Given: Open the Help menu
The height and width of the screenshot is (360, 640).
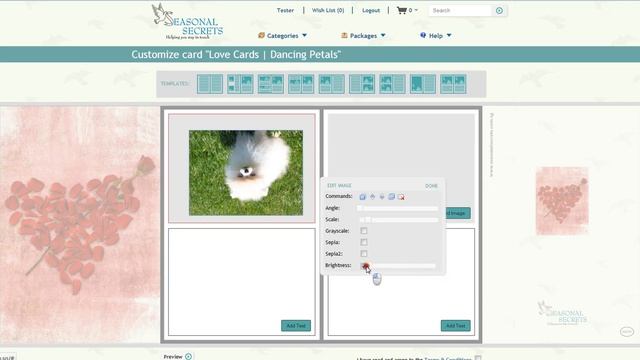Looking at the screenshot, I should click(x=436, y=36).
